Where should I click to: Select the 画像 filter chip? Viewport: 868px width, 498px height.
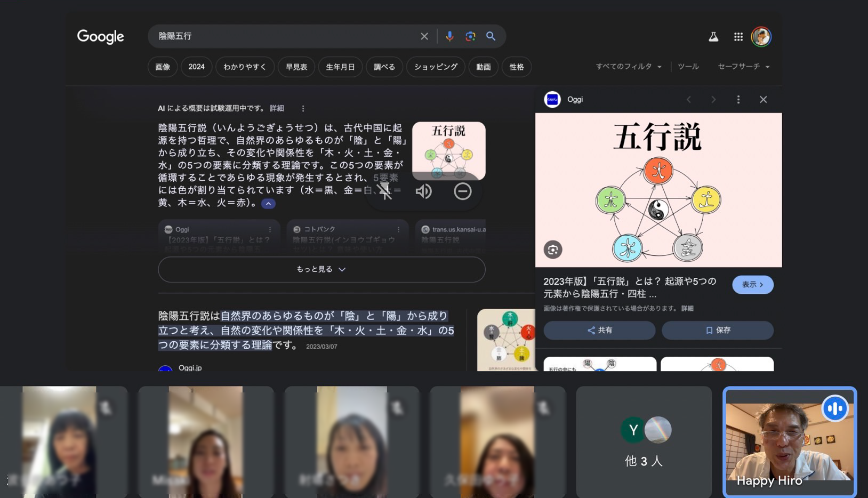tap(163, 67)
